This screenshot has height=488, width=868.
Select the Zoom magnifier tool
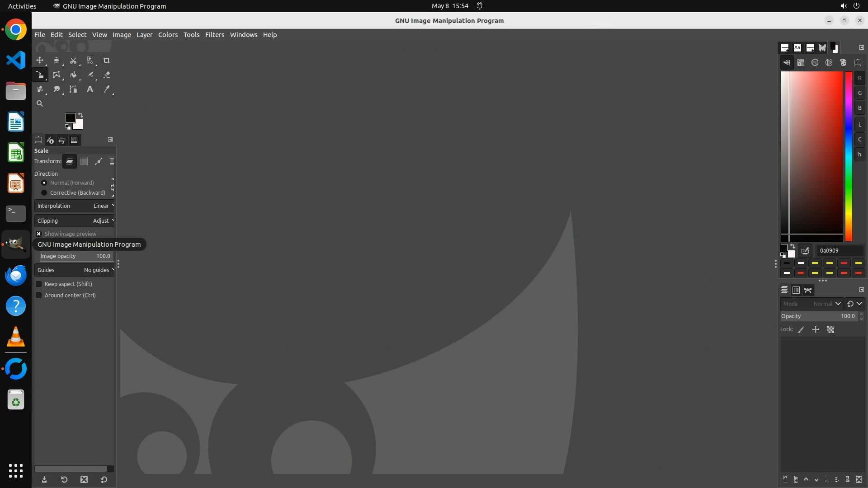tap(40, 104)
